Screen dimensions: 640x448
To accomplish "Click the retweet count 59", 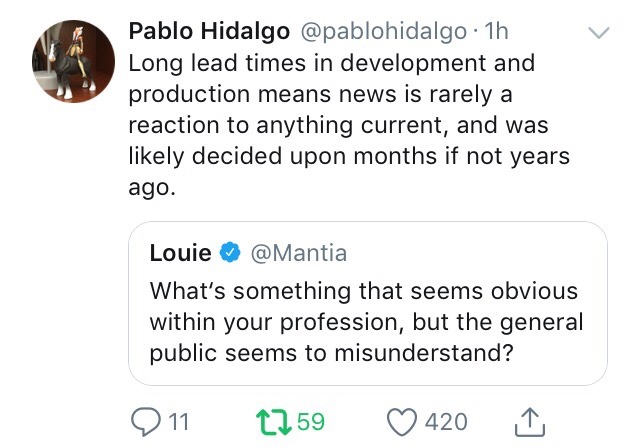I will tap(311, 421).
